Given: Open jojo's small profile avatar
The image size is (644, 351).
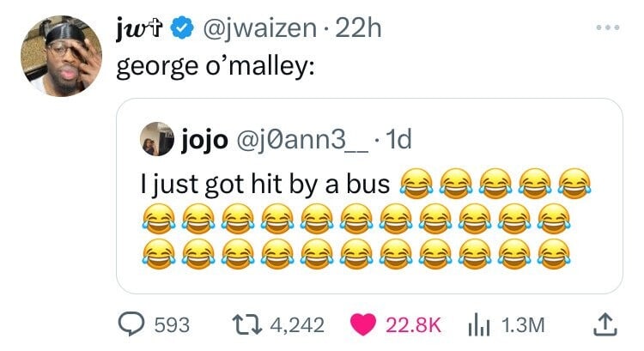Looking at the screenshot, I should tap(157, 139).
